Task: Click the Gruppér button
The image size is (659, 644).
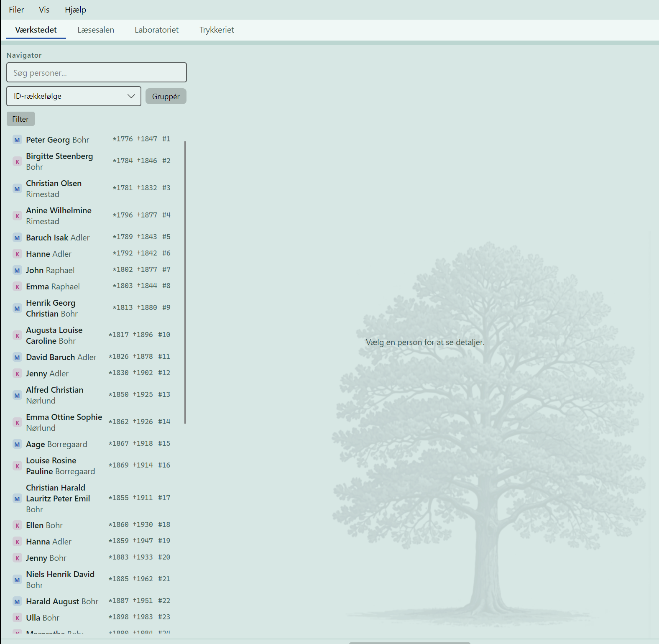Action: tap(166, 96)
